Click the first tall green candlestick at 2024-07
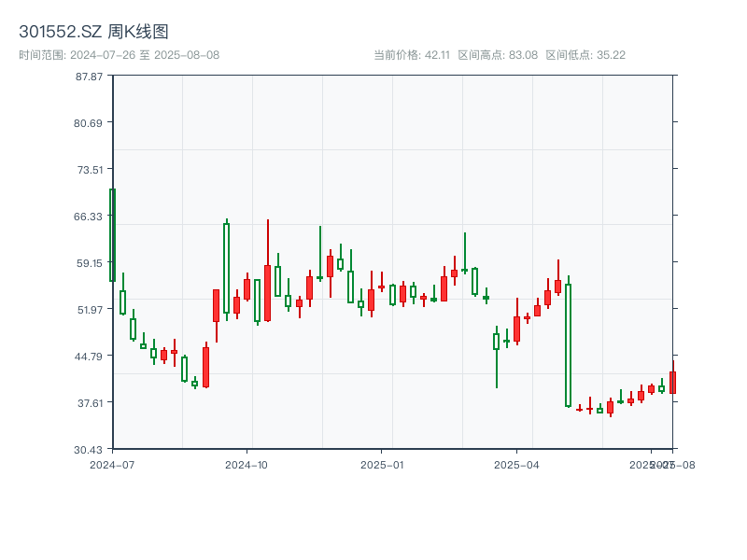Viewport: 747px width, 560px height. point(112,235)
